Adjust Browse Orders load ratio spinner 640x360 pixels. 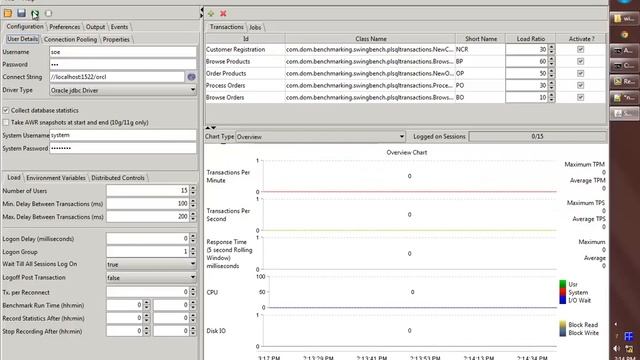pyautogui.click(x=551, y=98)
